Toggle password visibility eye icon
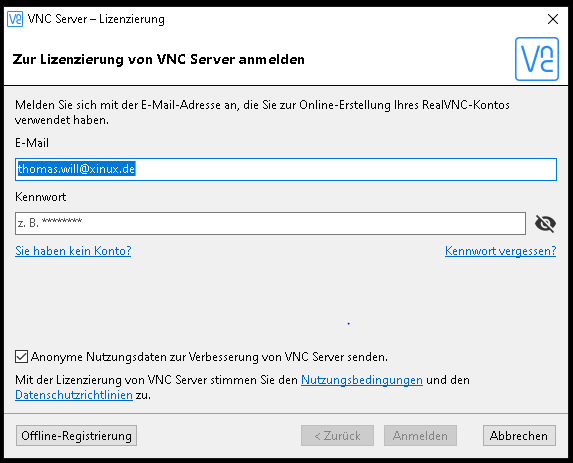 [545, 223]
